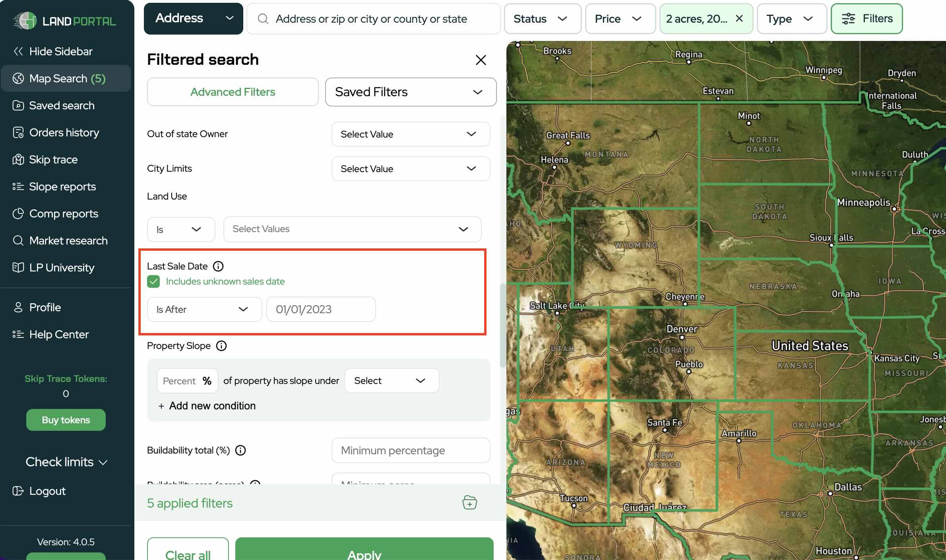Click the Last Sale Date input field
Viewport: 946px width, 560px height.
(321, 309)
